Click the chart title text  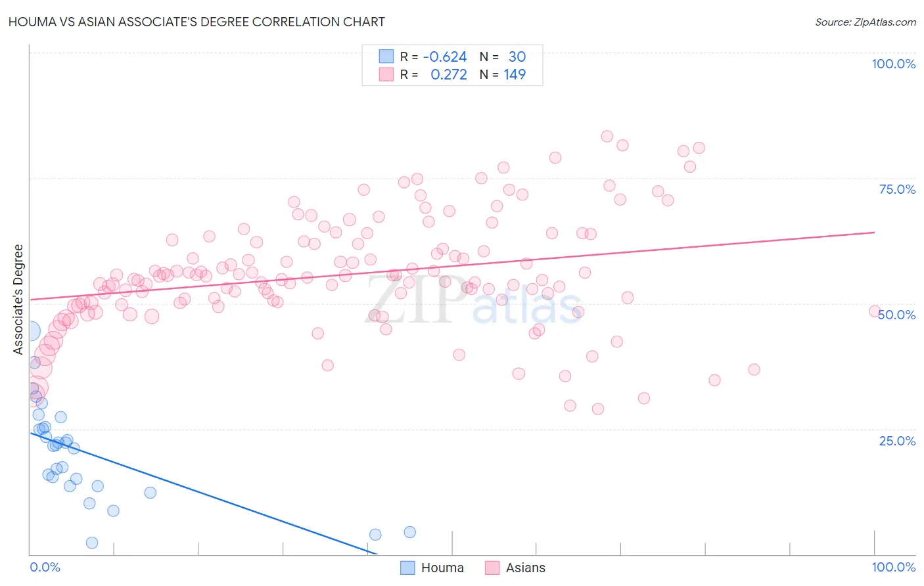(x=196, y=22)
